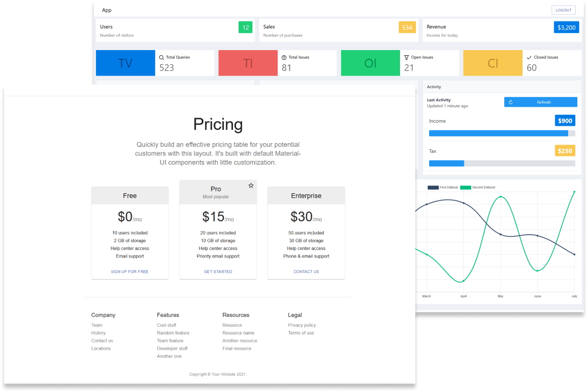Screen dimensions: 588x392
Task: Click the checkmark icon beside Closed Issues
Action: click(x=529, y=57)
